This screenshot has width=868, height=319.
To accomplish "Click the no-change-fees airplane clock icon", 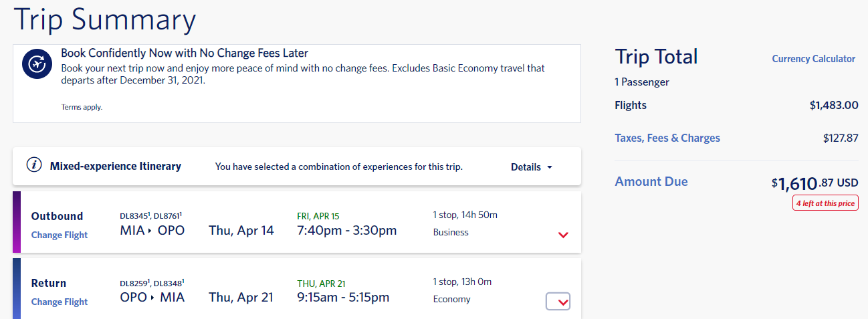I will point(37,64).
